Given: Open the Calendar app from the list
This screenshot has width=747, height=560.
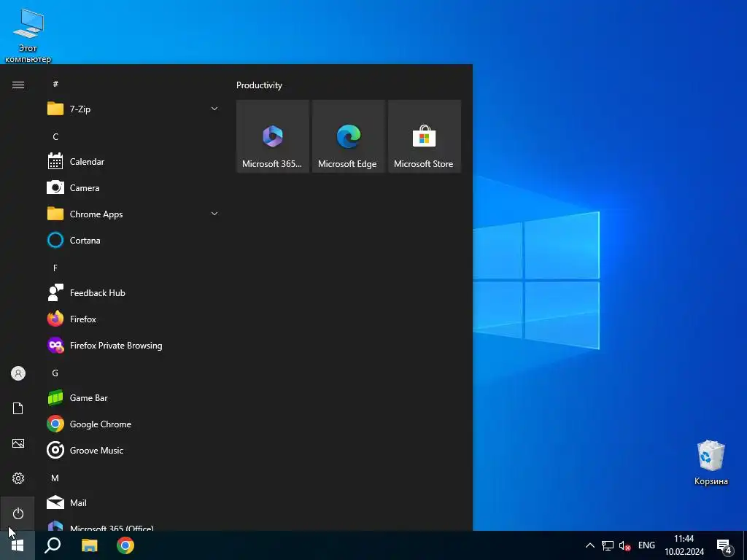Looking at the screenshot, I should [133, 162].
